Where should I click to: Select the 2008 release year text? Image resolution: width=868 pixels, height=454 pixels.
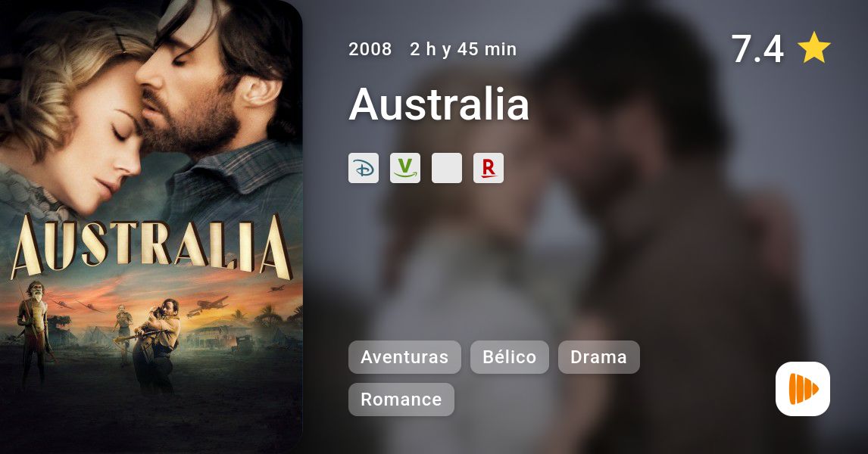[370, 49]
